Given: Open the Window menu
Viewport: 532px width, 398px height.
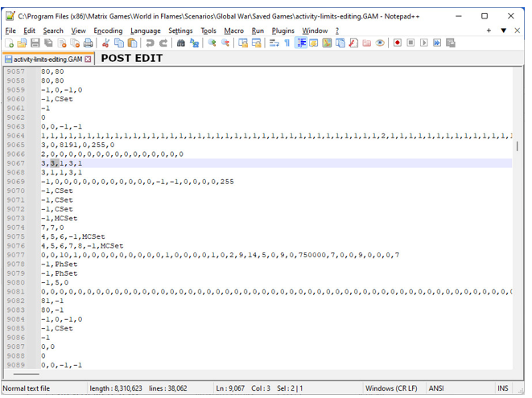Looking at the screenshot, I should click(x=315, y=31).
